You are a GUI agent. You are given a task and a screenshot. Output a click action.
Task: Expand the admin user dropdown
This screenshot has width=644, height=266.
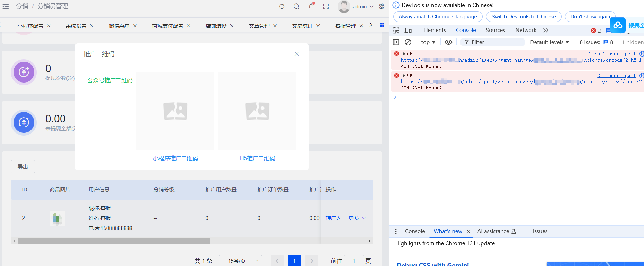coord(363,7)
